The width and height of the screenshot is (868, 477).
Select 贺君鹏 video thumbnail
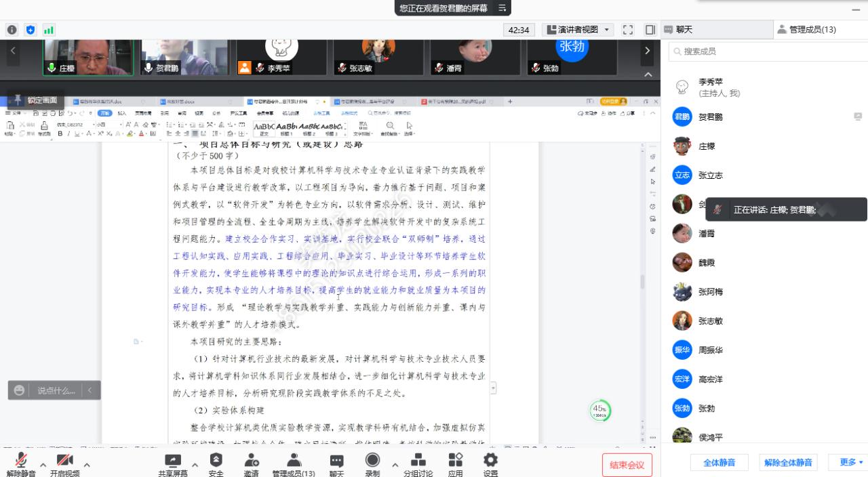(184, 57)
